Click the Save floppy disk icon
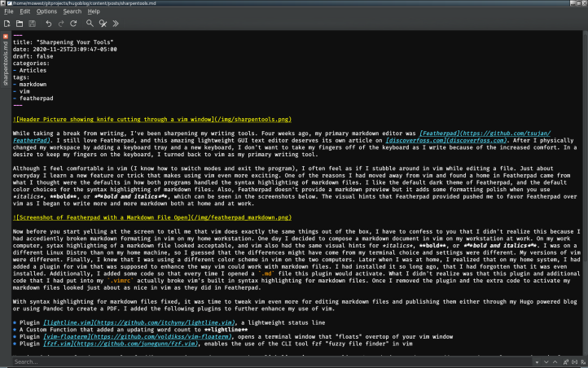The width and height of the screenshot is (588, 368). coord(33,24)
